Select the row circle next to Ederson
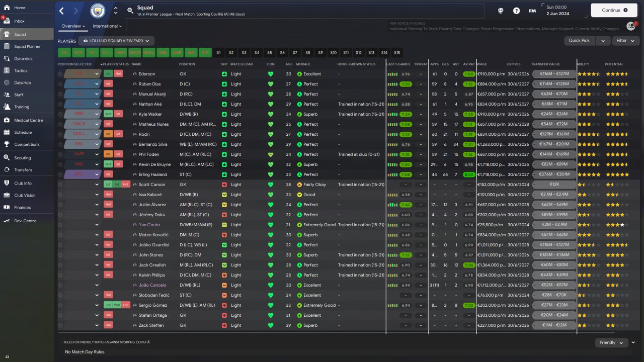 [x=60, y=74]
